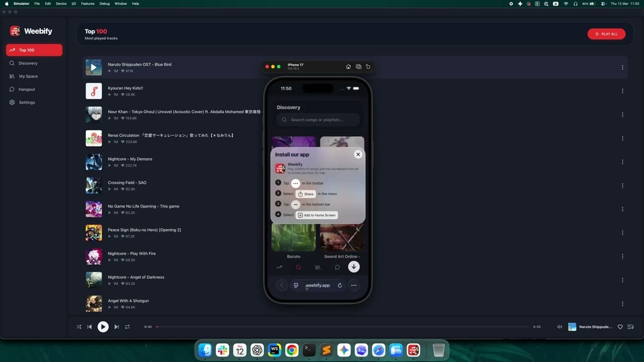Click the simulator Home button
Image resolution: width=644 pixels, height=362 pixels.
point(348,66)
